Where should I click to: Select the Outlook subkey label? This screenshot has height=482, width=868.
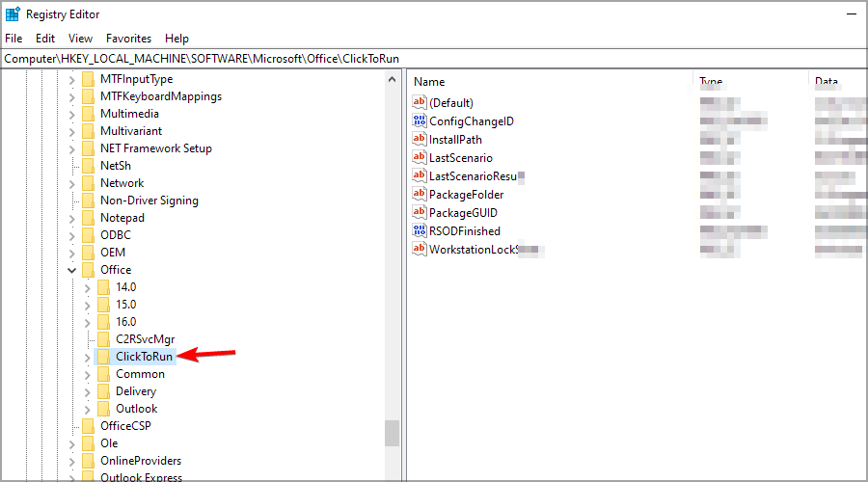[137, 409]
